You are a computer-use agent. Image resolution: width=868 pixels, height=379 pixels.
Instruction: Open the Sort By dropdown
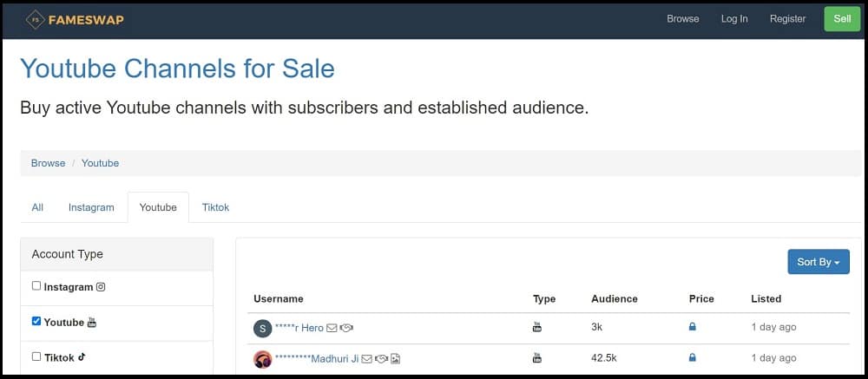[819, 262]
